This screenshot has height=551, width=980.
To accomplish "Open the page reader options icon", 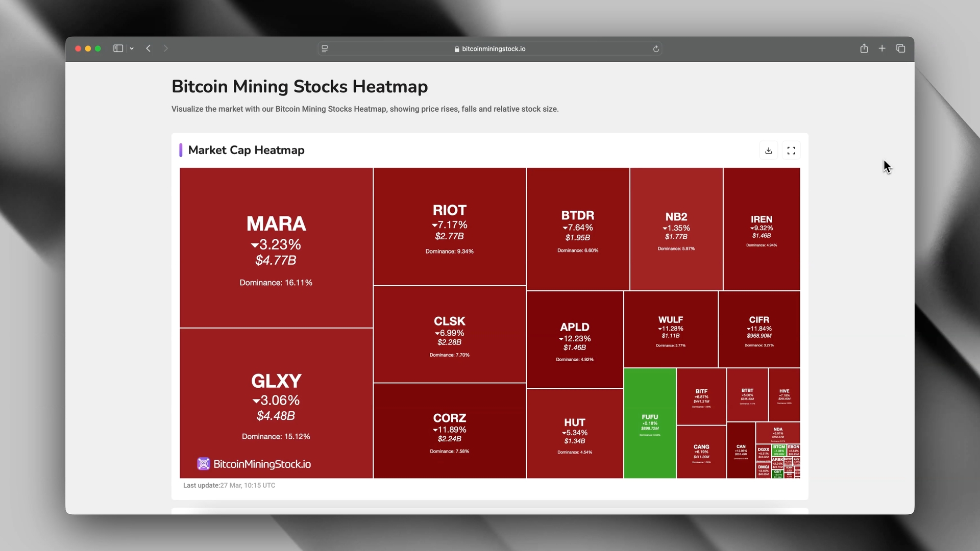I will tap(325, 49).
